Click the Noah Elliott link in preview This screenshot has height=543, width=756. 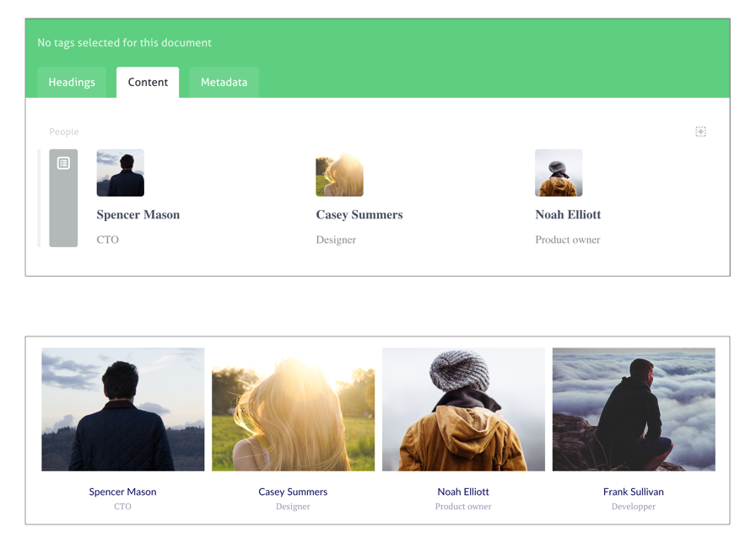click(463, 492)
